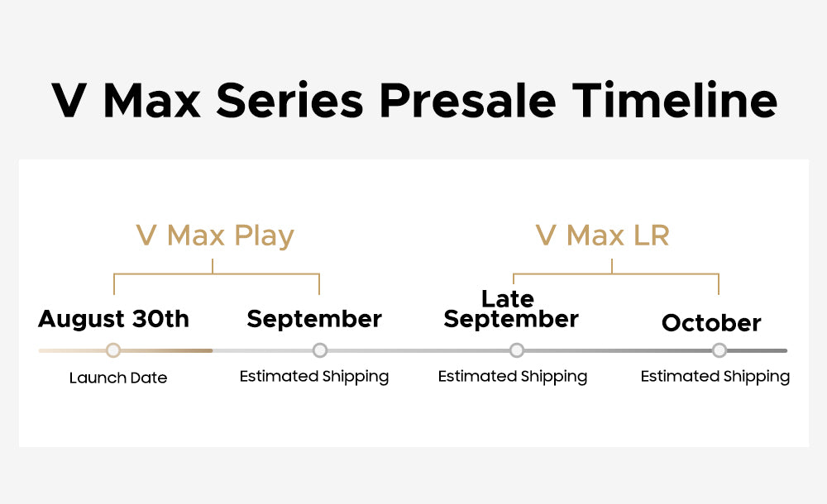
Task: Click the September timeline marker circle
Action: point(319,350)
